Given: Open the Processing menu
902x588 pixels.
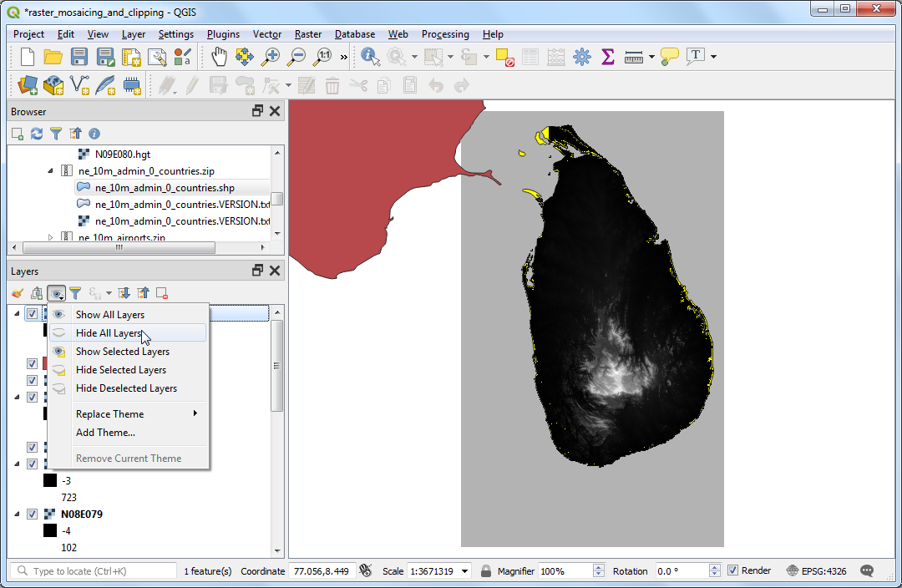Looking at the screenshot, I should click(x=445, y=34).
